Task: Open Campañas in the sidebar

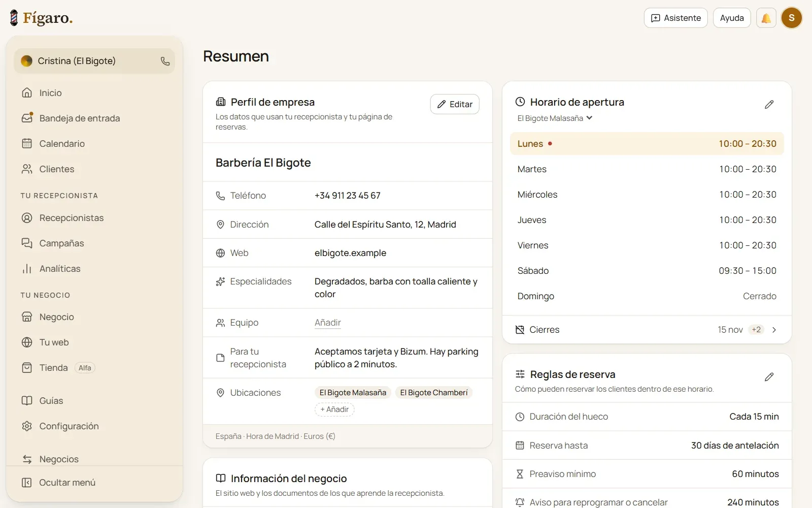Action: click(94, 243)
